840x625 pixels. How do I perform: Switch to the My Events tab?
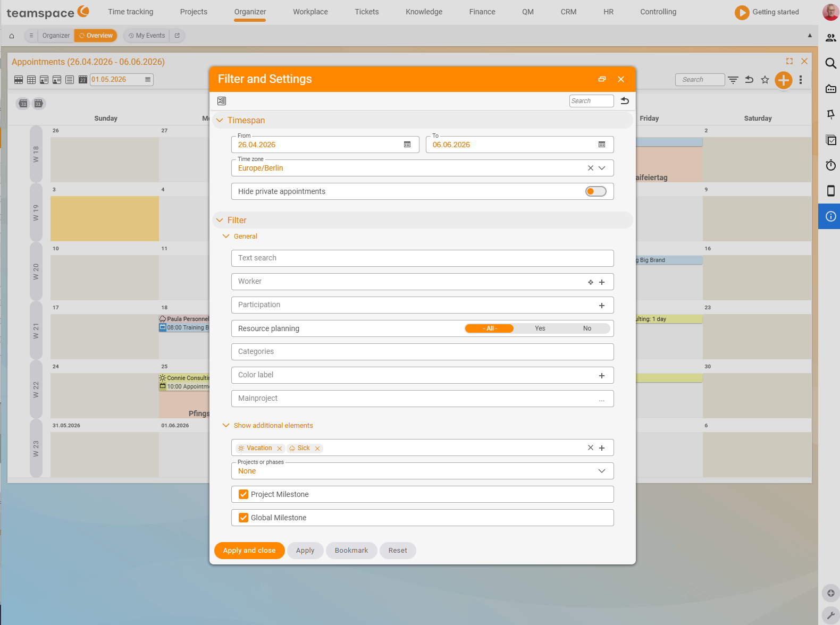click(x=147, y=36)
